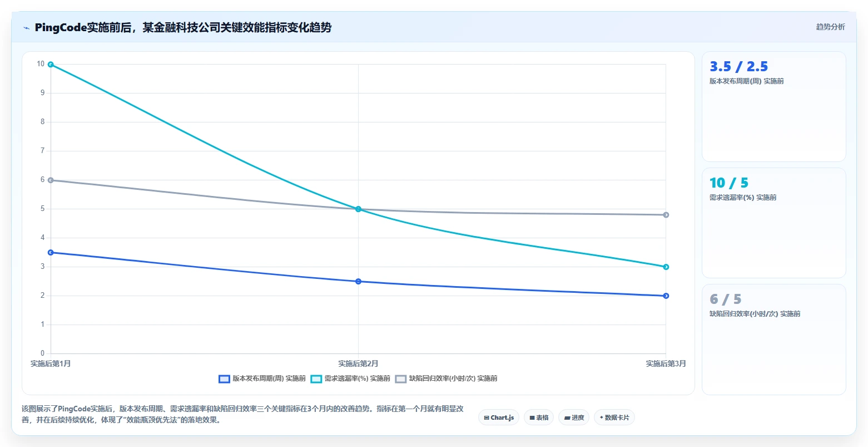The height and width of the screenshot is (447, 868).
Task: Toggle the 需求遗漏率(%) legend color box
Action: tap(316, 379)
